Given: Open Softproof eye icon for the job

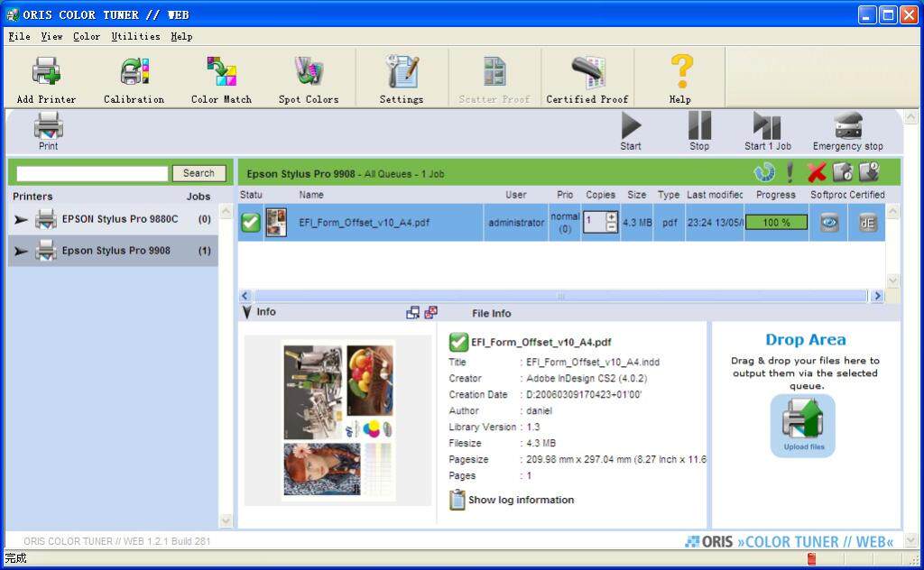Looking at the screenshot, I should 829,223.
